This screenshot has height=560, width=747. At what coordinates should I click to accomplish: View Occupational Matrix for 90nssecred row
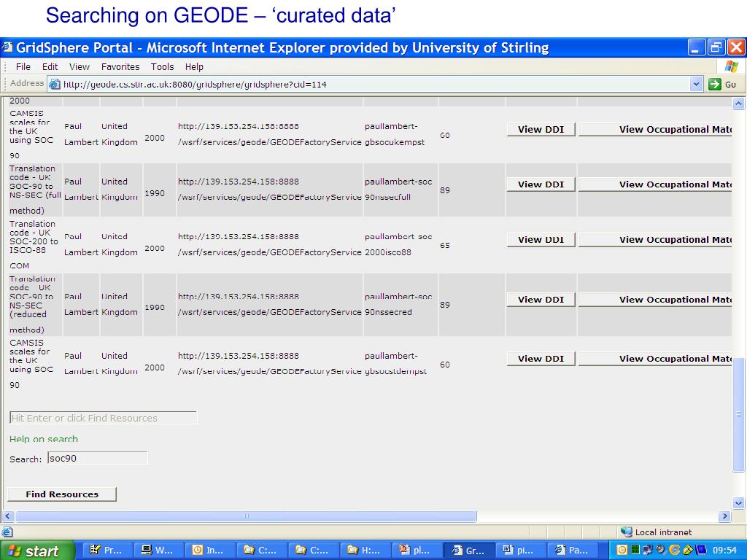655,300
